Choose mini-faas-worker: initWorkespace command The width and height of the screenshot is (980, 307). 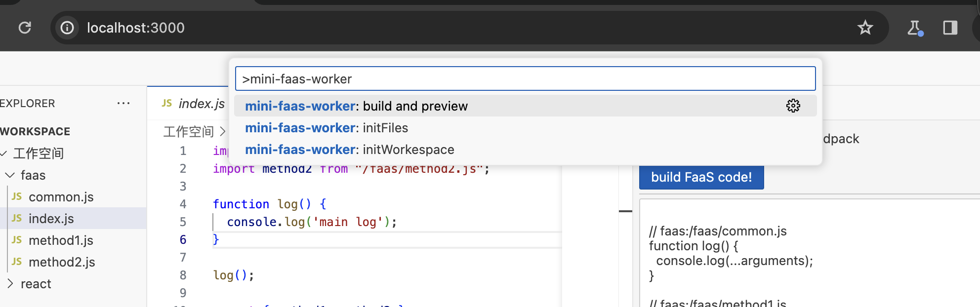349,150
